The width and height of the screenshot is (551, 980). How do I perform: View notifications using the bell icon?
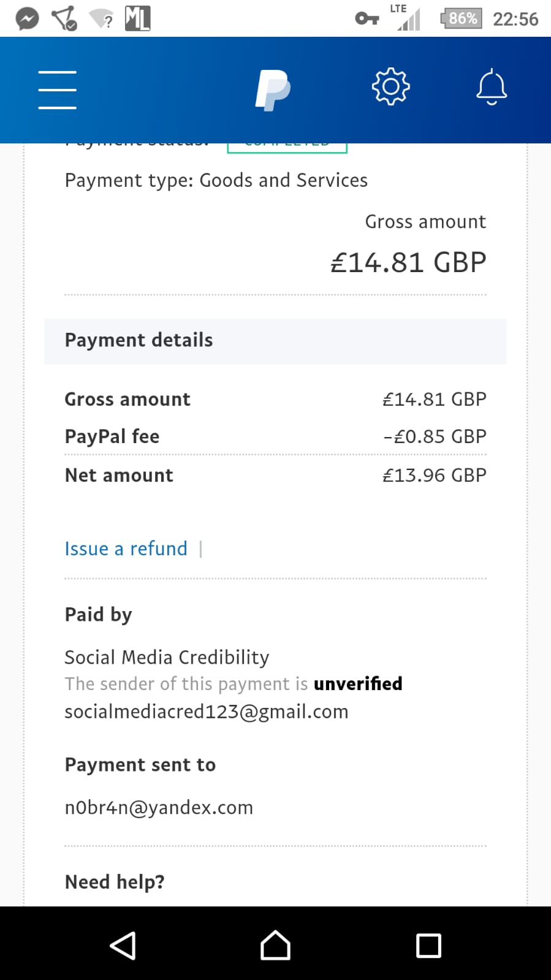[x=492, y=87]
